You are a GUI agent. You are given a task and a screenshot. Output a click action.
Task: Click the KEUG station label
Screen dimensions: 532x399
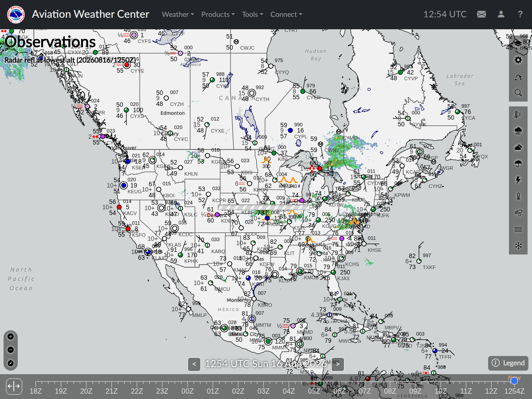click(x=134, y=192)
